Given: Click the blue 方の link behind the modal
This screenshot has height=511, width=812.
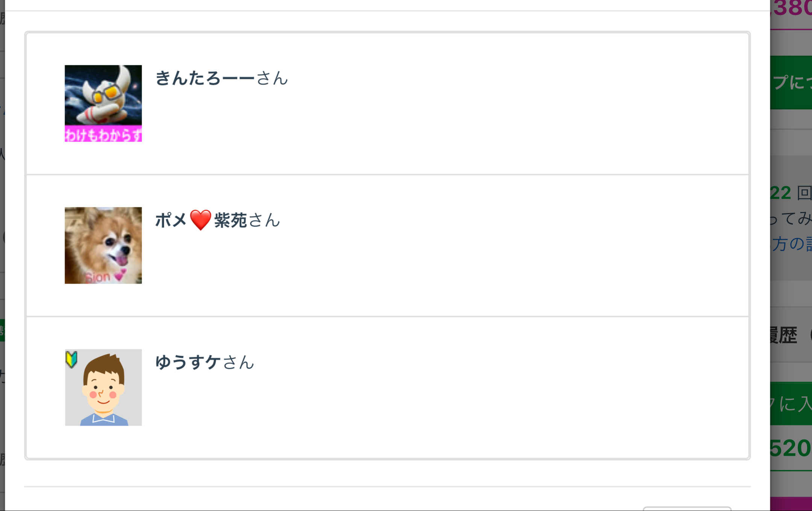Looking at the screenshot, I should click(x=791, y=243).
